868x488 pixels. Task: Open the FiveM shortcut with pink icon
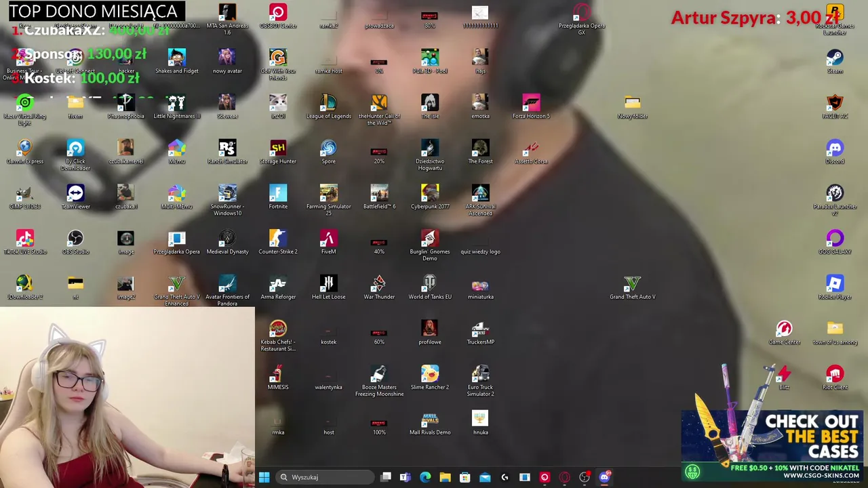click(x=328, y=243)
